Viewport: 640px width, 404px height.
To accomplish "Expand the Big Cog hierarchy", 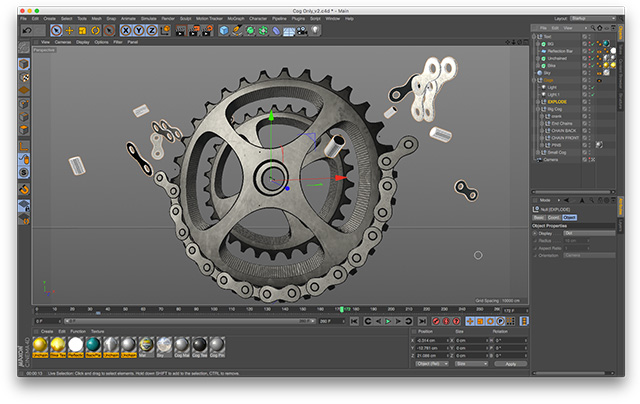I will point(541,109).
